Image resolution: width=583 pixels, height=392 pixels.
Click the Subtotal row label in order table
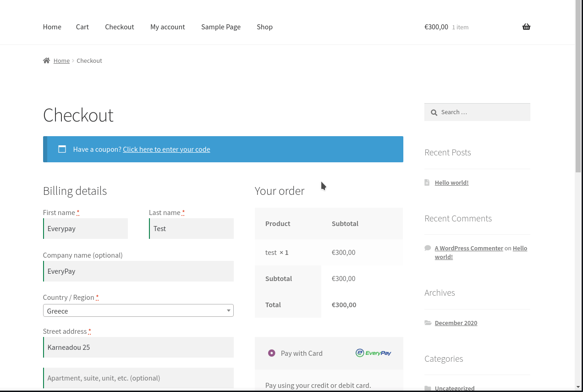(x=279, y=278)
